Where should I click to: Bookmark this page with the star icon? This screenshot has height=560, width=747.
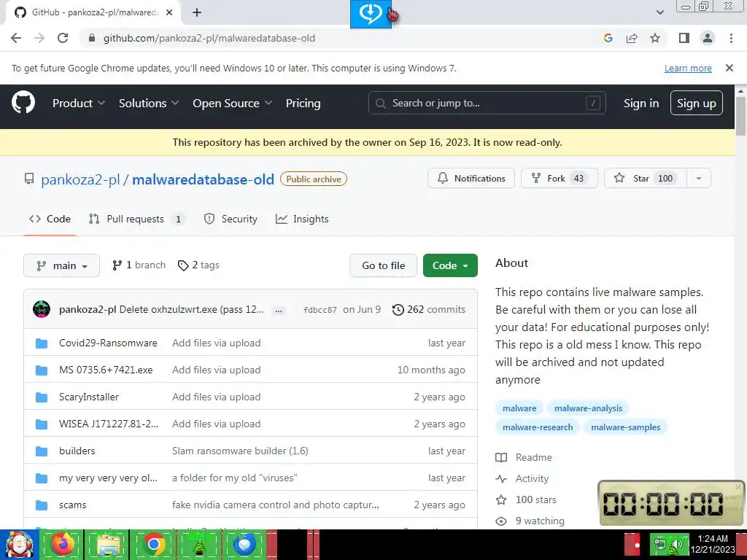click(655, 38)
